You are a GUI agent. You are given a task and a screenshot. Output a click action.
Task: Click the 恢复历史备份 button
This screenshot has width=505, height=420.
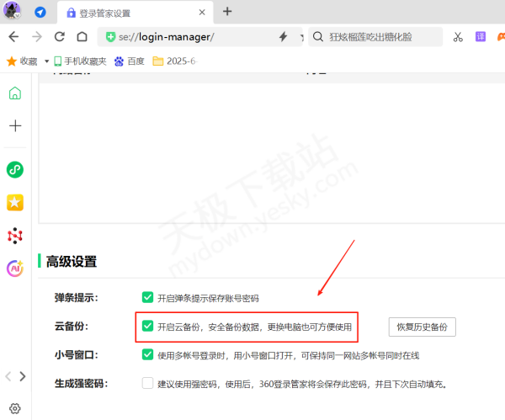[422, 327]
